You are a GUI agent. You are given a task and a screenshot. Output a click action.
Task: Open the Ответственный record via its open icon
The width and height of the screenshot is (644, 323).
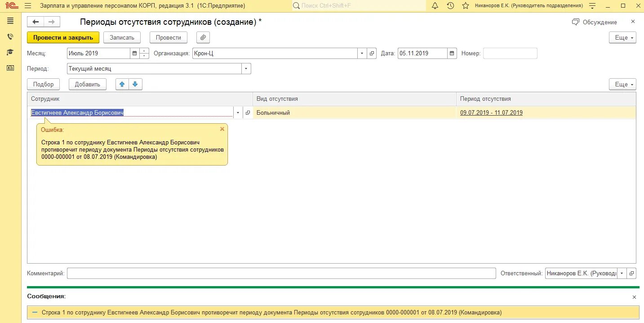coord(631,273)
